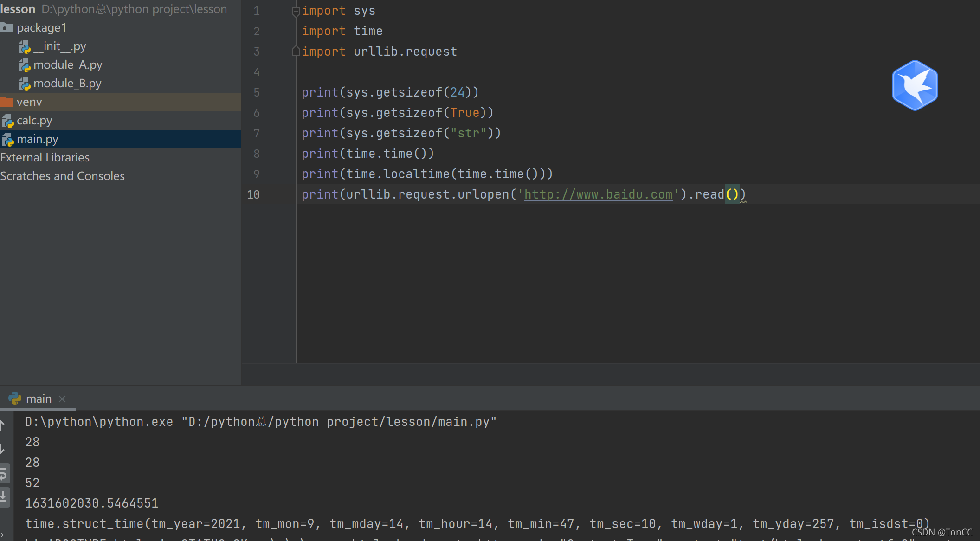980x541 pixels.
Task: Click the print(sys.getsizeof("str")) code line
Action: point(401,133)
